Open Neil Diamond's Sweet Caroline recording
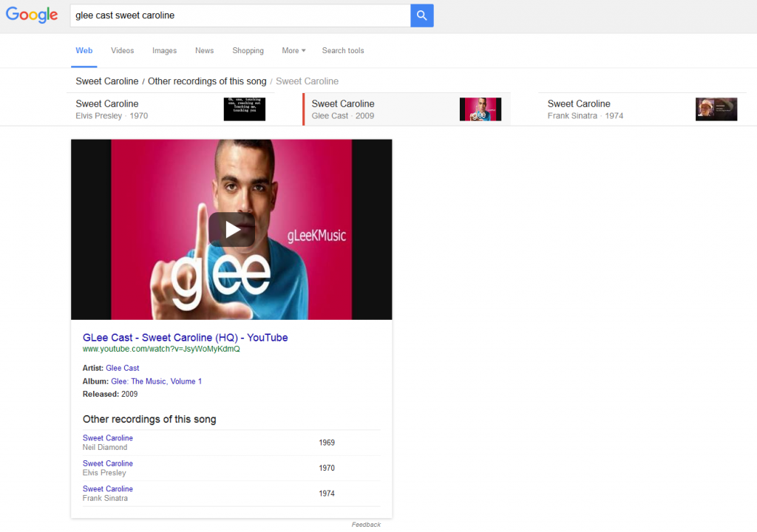This screenshot has height=532, width=757. (x=108, y=437)
